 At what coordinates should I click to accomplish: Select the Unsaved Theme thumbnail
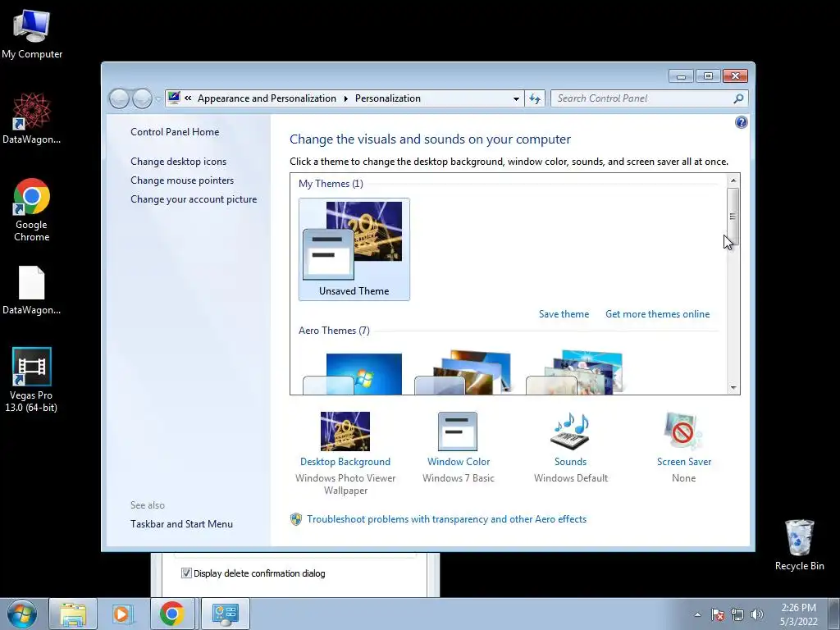coord(354,249)
